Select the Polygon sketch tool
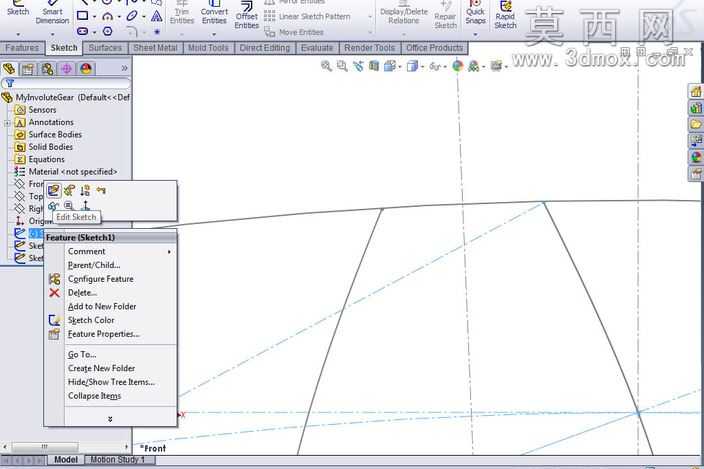The height and width of the screenshot is (469, 704). pyautogui.click(x=107, y=31)
